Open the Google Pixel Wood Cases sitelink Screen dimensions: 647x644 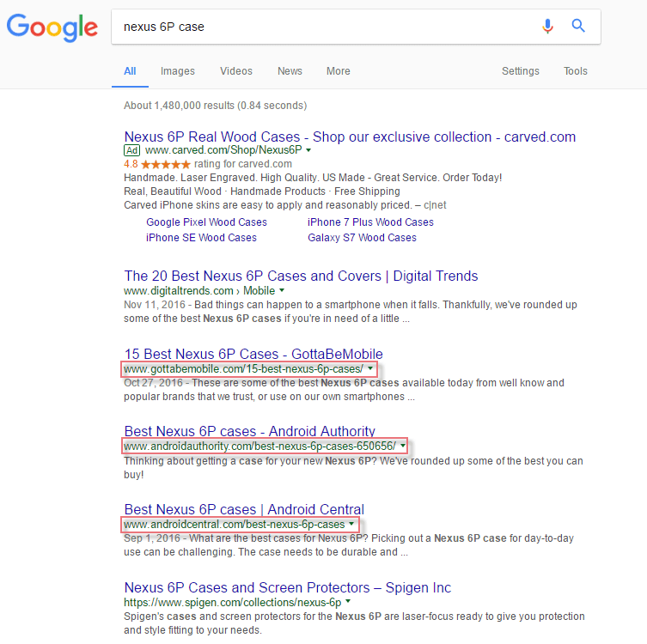point(207,222)
